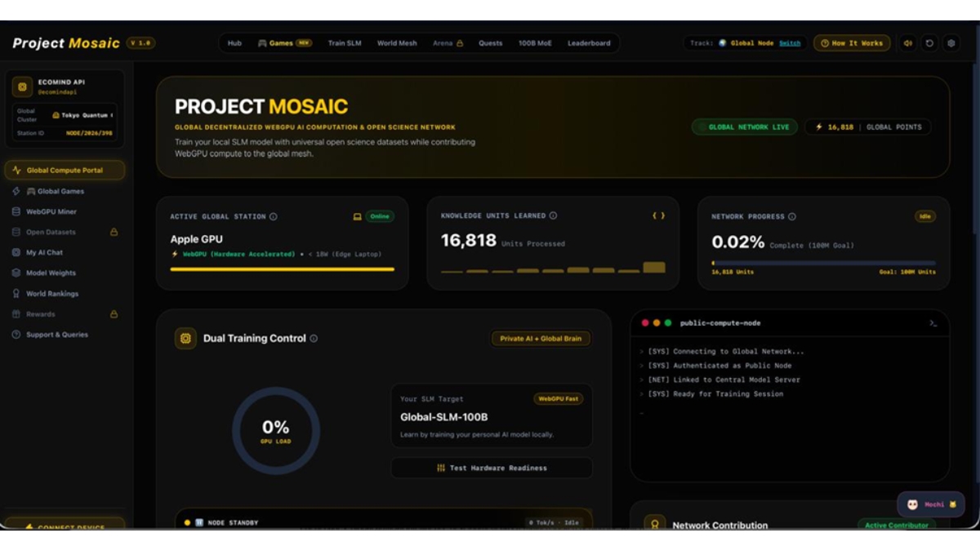Viewport: 980px width, 551px height.
Task: Click the Network Progress bar
Action: click(823, 263)
